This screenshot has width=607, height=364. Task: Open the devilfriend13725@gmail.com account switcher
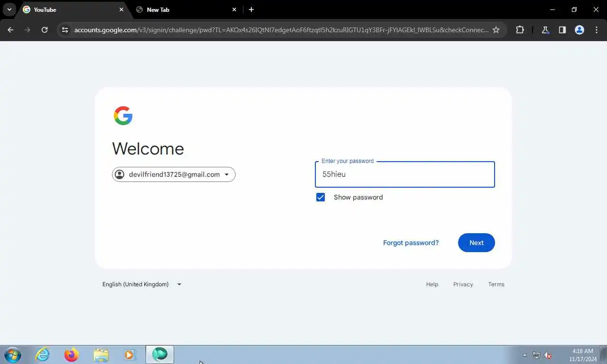tap(174, 174)
